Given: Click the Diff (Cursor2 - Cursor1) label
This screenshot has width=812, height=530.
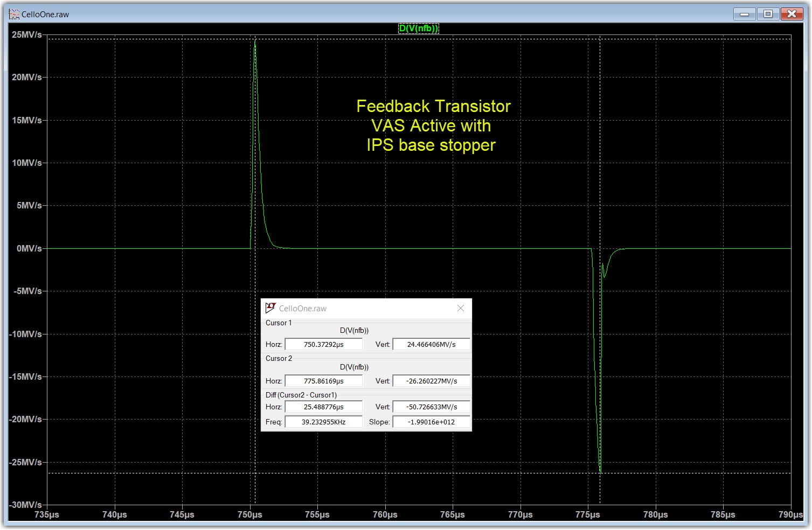Looking at the screenshot, I should (301, 395).
